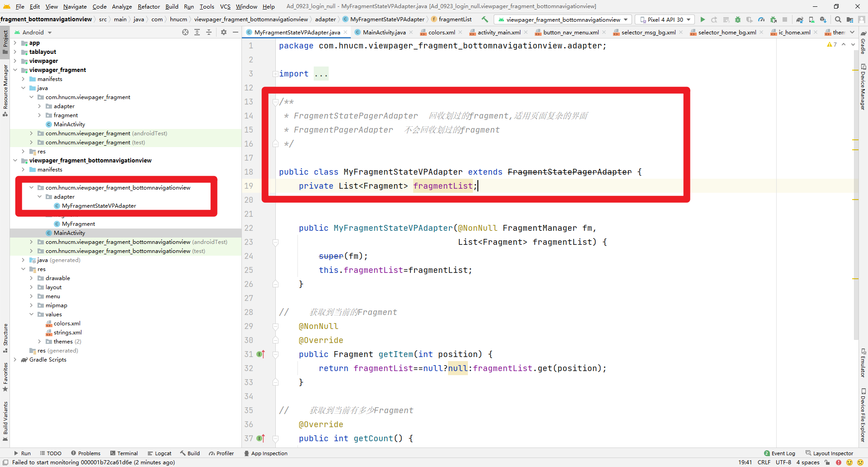Expand the folded import block
Viewport: 868px width, 467px height.
point(275,74)
